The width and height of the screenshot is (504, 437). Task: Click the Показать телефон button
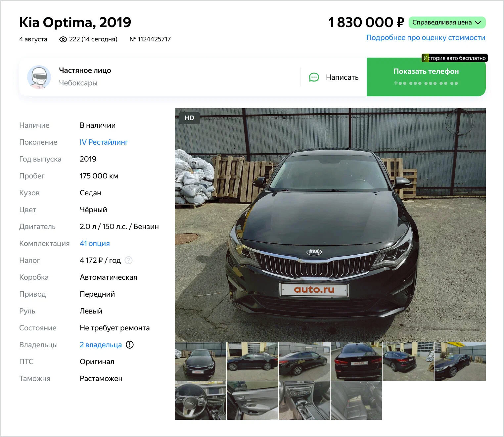click(x=426, y=77)
